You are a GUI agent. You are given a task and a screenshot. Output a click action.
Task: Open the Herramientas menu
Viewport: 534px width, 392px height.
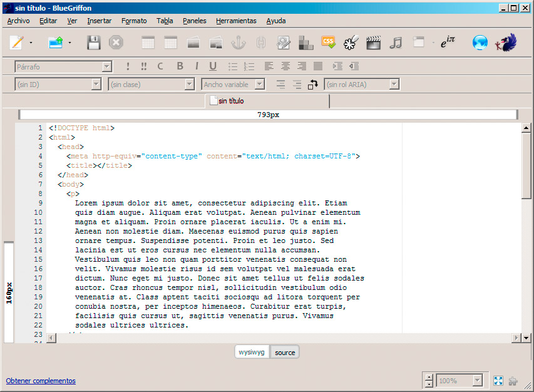coord(236,21)
